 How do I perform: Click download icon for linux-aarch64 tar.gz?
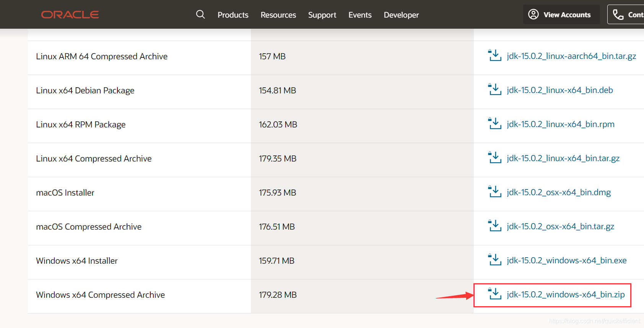point(495,55)
